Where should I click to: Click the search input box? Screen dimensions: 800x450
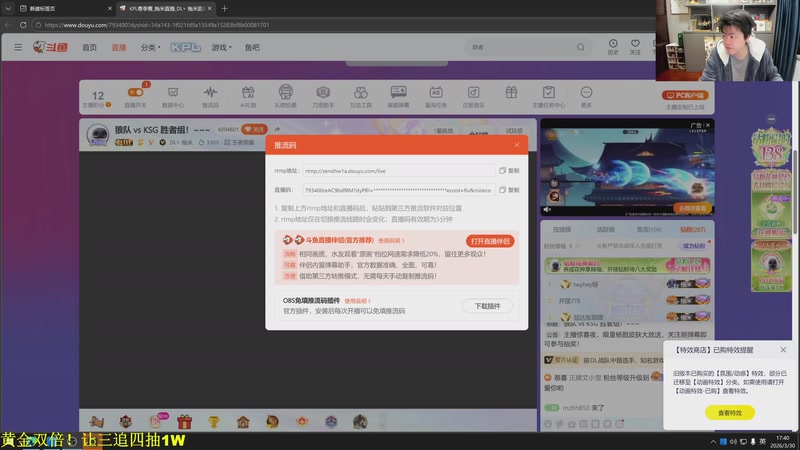[x=520, y=47]
